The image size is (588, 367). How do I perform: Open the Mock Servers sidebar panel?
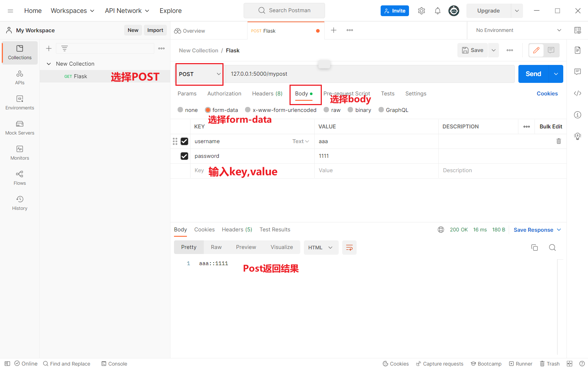(x=20, y=128)
